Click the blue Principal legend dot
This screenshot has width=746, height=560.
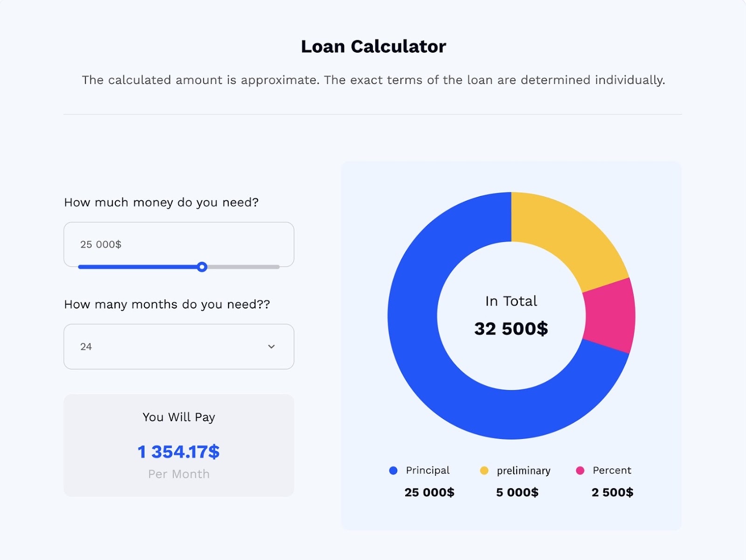coord(393,471)
